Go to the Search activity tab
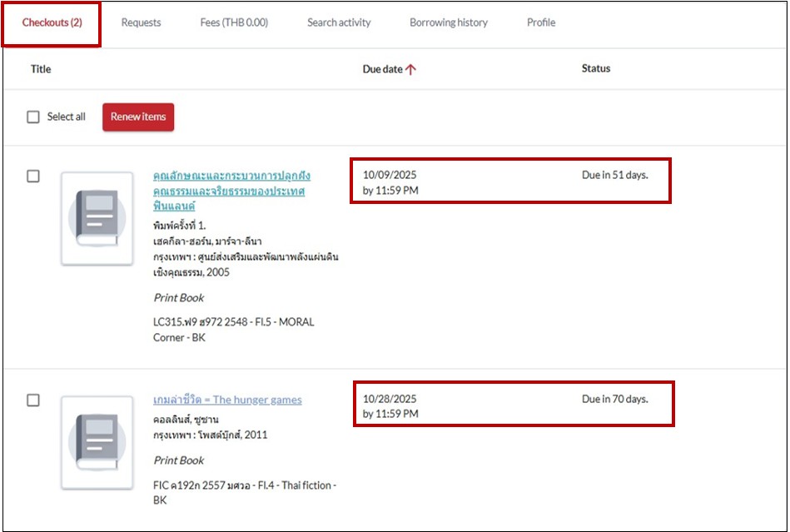The height and width of the screenshot is (532, 790). (x=339, y=23)
